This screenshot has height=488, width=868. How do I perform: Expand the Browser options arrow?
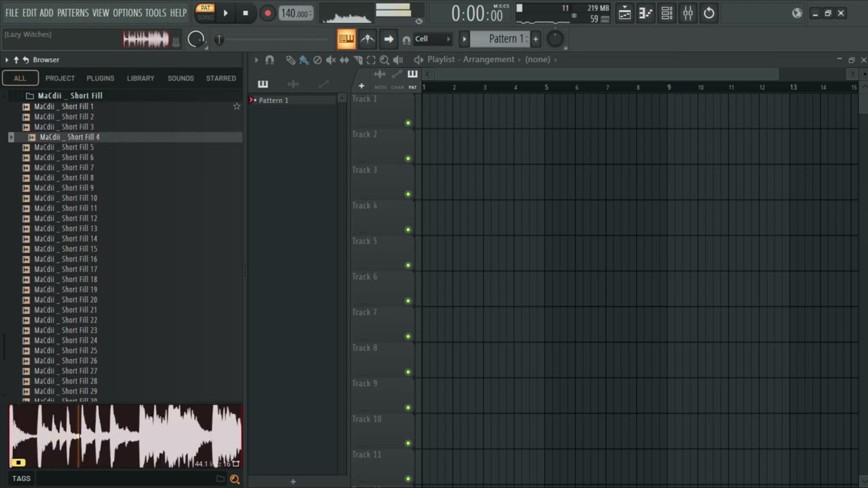pyautogui.click(x=7, y=60)
